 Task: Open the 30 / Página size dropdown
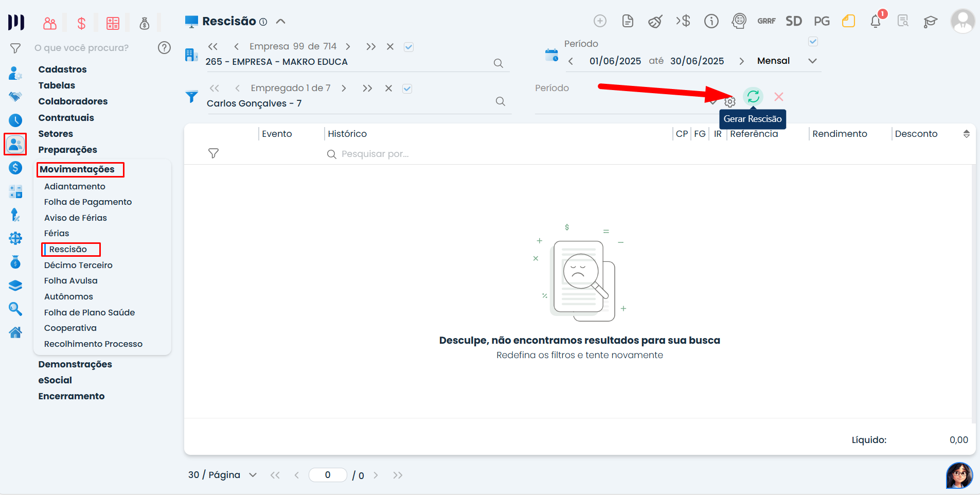coord(253,475)
